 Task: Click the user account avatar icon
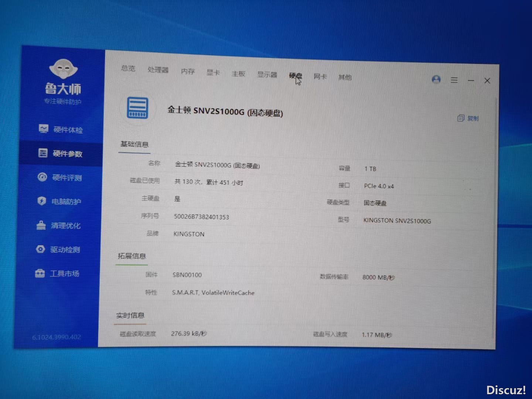[x=436, y=79]
